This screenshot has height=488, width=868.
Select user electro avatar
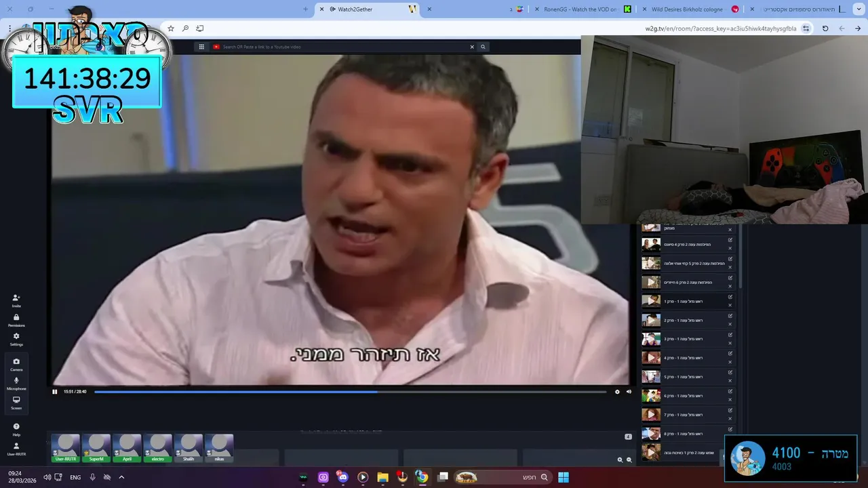click(157, 448)
